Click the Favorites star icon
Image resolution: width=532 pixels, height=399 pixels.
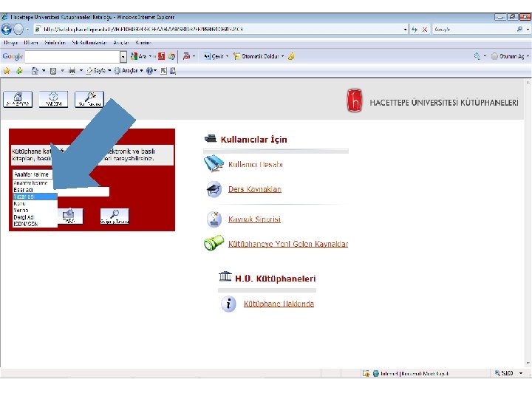[7, 71]
